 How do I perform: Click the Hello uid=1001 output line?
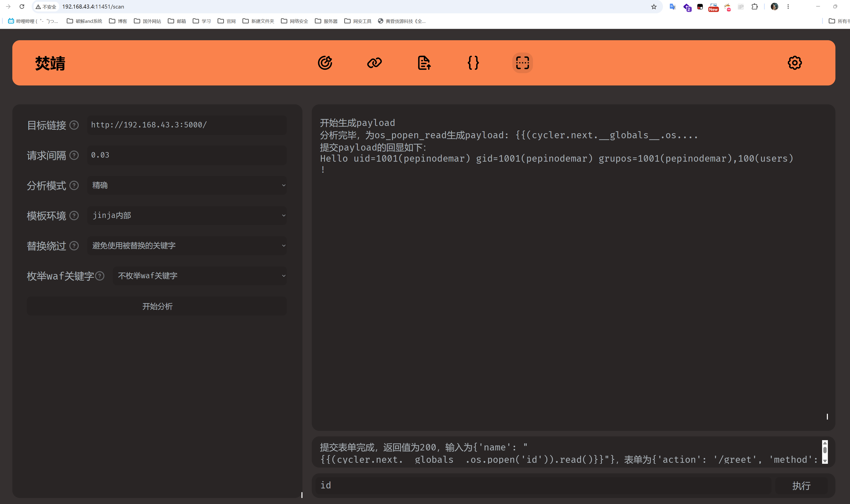(557, 159)
